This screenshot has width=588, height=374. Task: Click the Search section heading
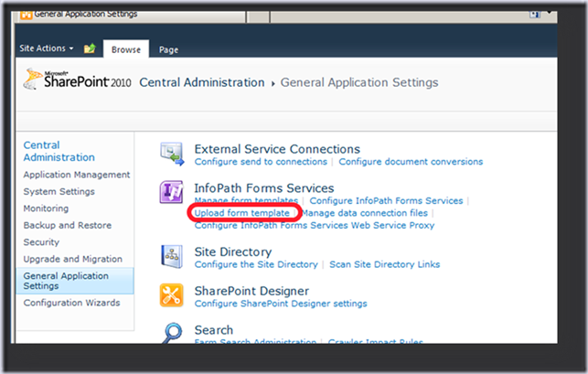coord(214,330)
